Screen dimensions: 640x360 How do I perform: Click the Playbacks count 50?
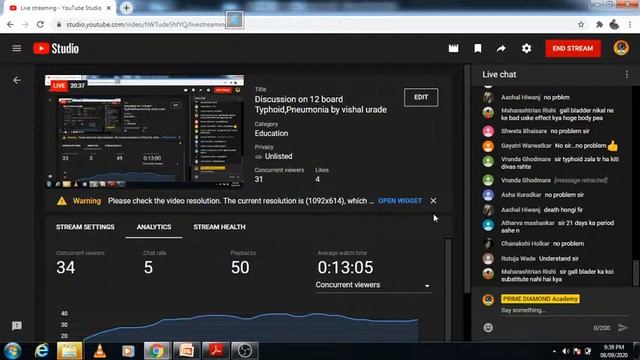click(240, 268)
